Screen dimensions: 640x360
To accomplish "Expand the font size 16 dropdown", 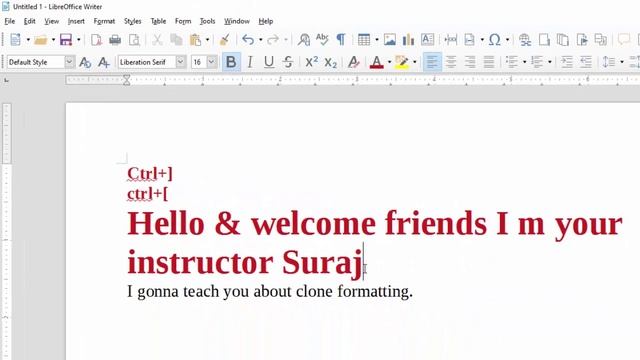I will (x=211, y=62).
